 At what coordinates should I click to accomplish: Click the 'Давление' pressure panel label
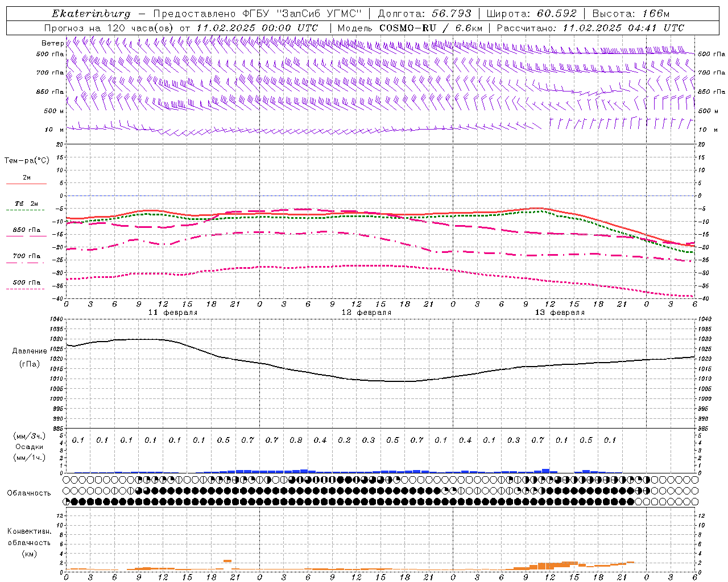(30, 351)
